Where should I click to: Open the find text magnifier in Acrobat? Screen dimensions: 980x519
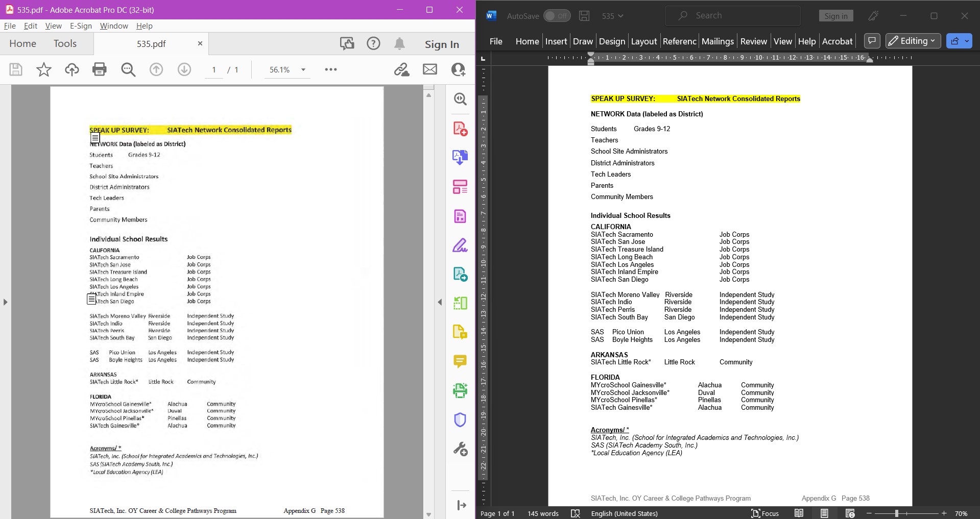click(x=128, y=69)
